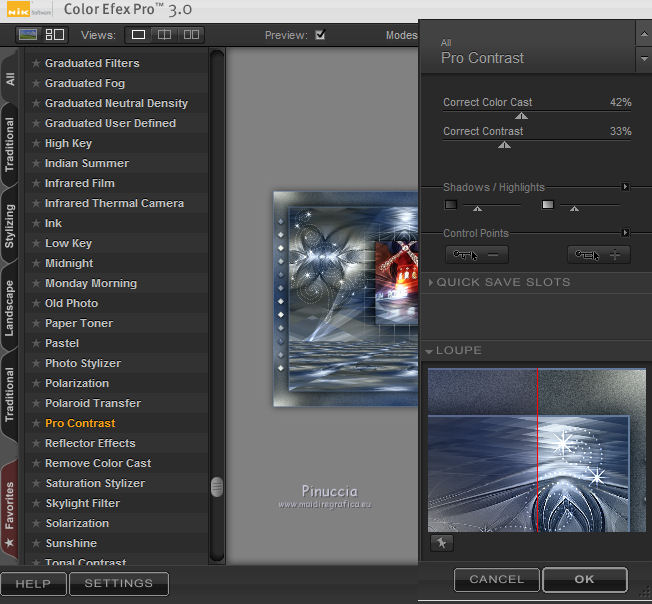Select the Reflector Effects filter

click(x=116, y=443)
